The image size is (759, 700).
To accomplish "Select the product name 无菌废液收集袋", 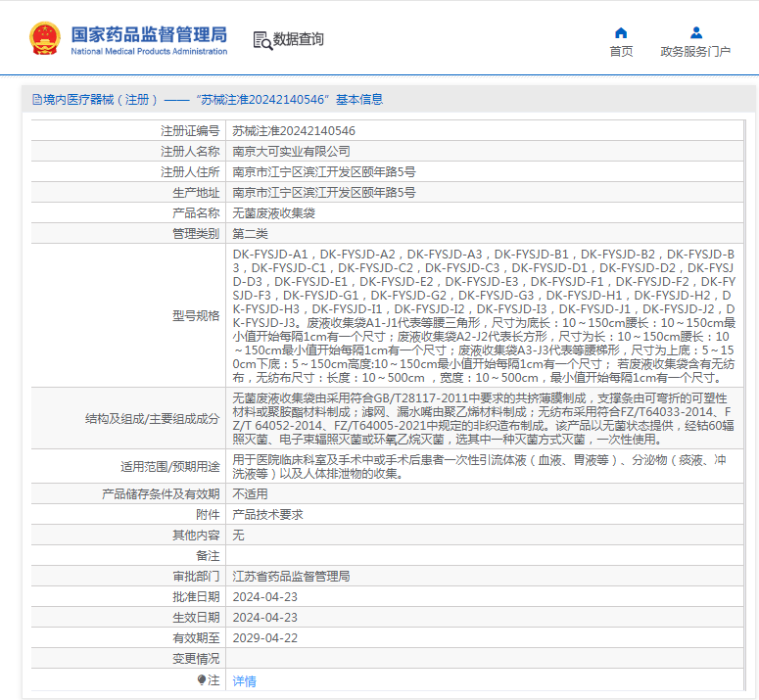I will tap(274, 213).
